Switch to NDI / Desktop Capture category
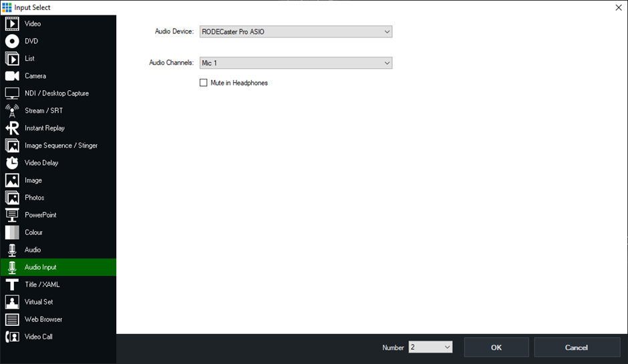628x364 pixels. 57,94
